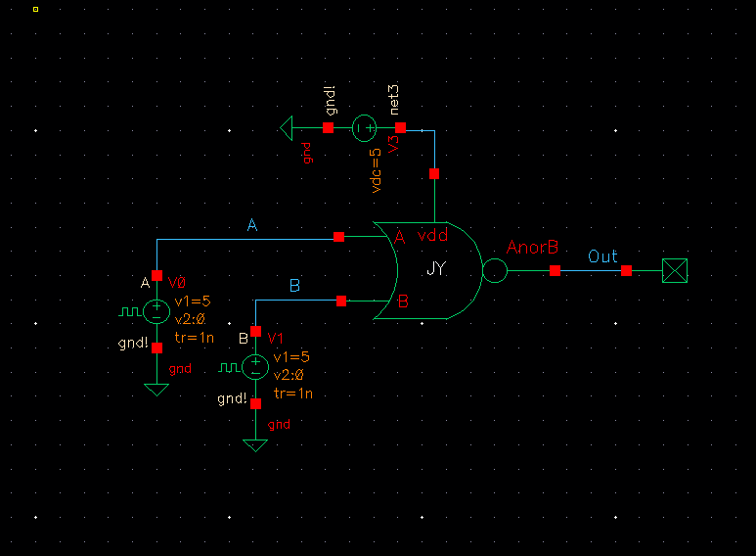Click the gnd symbol left of V3 source
This screenshot has height=556, width=756.
tap(287, 128)
